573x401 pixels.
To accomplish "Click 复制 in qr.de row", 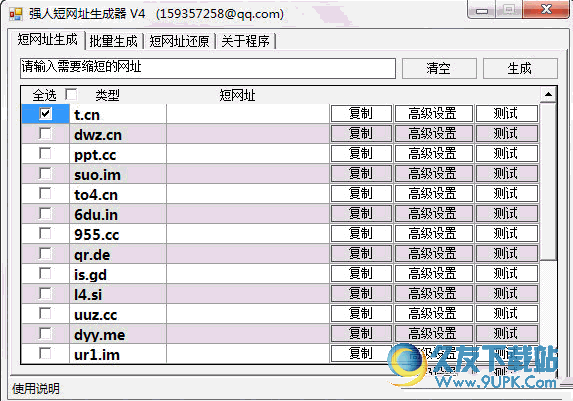I will (361, 253).
